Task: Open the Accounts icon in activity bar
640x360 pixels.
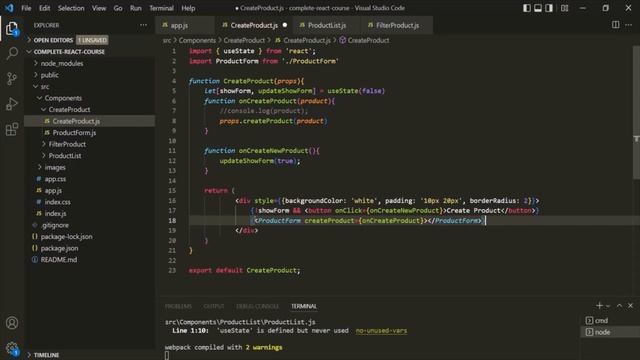Action: click(x=12, y=323)
